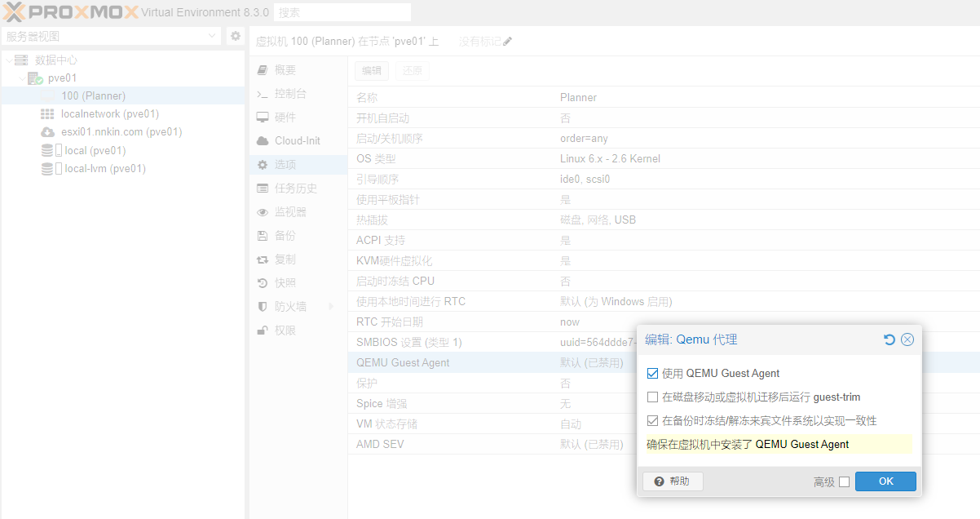Select VM 100 (Planner) in the tree
The height and width of the screenshot is (519, 980).
pyautogui.click(x=93, y=96)
